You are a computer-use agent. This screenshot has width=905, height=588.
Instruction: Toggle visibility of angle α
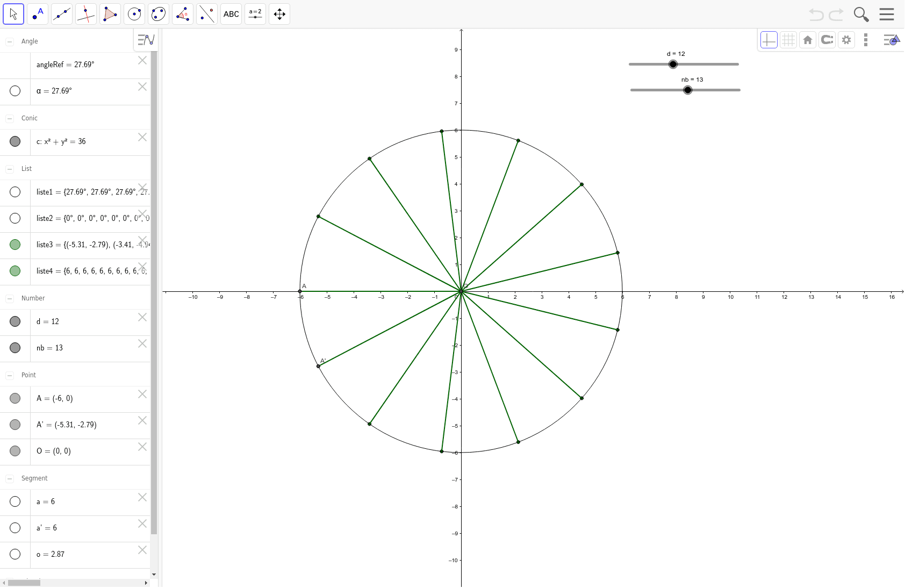pos(15,91)
